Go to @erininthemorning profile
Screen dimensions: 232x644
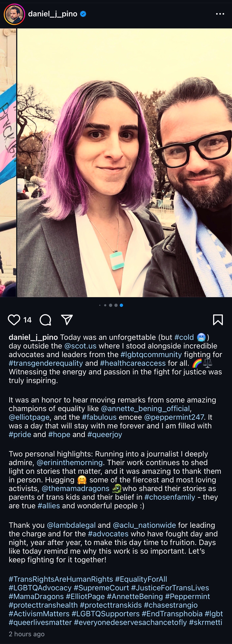(x=70, y=463)
